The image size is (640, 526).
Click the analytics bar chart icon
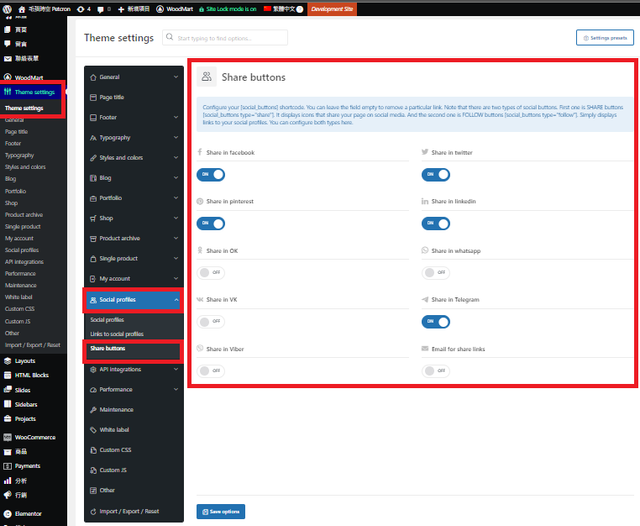(x=7, y=481)
